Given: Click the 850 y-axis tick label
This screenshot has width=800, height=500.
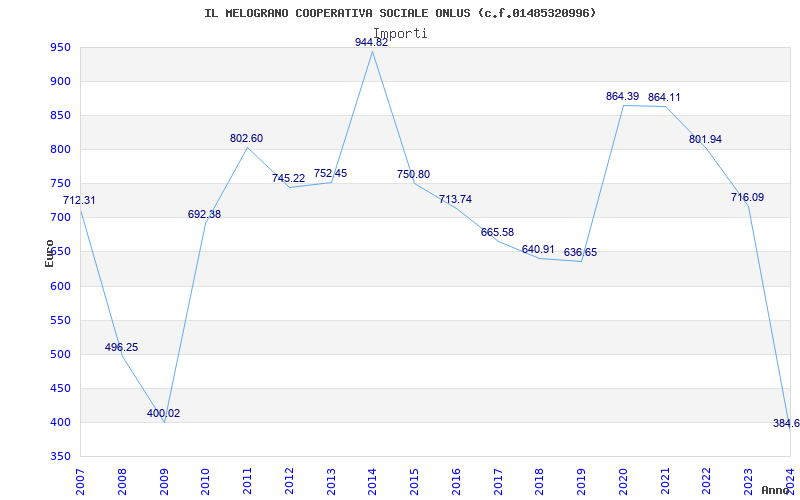Looking at the screenshot, I should coord(60,116).
